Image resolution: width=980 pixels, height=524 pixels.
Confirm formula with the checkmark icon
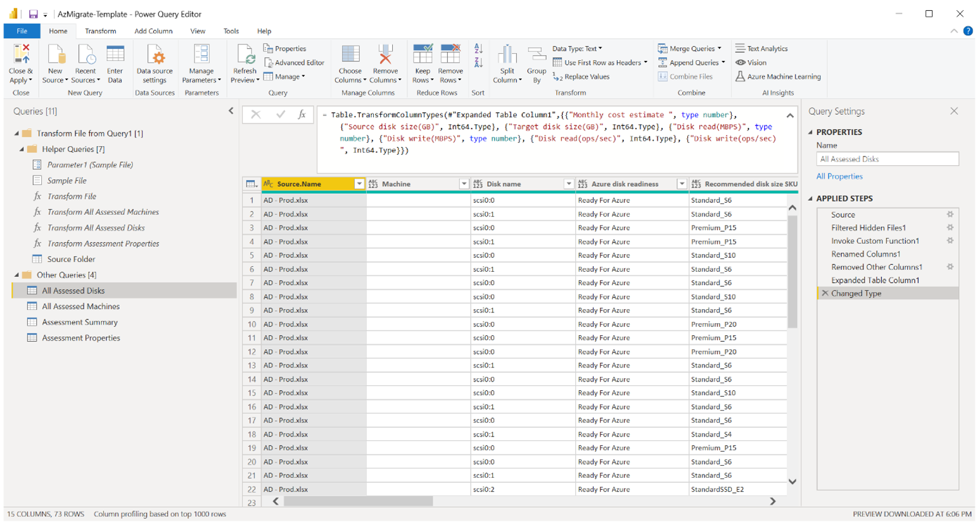280,115
